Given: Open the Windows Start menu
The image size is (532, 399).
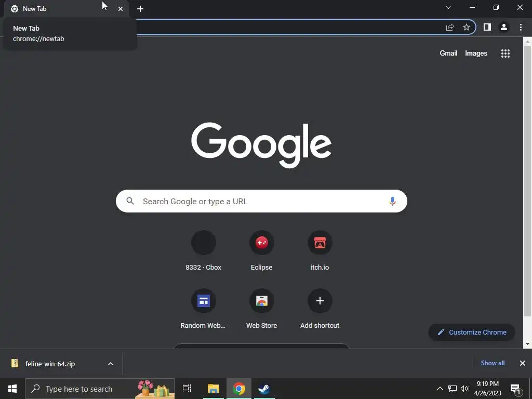Looking at the screenshot, I should click(x=12, y=389).
